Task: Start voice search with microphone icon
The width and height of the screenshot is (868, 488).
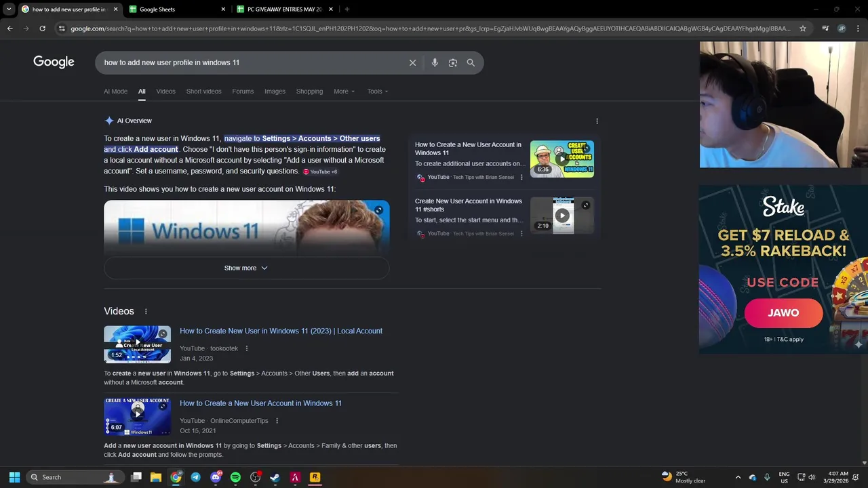Action: 435,62
